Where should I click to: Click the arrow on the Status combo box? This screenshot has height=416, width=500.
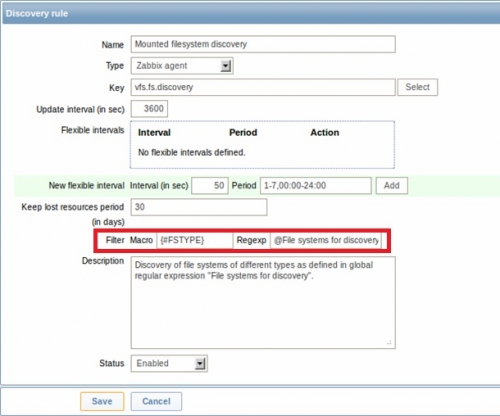pos(200,364)
